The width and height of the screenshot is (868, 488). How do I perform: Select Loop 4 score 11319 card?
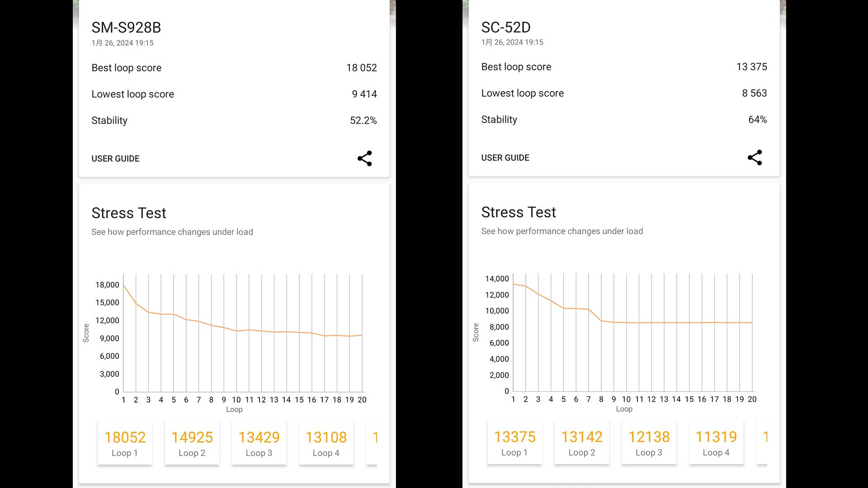(716, 442)
